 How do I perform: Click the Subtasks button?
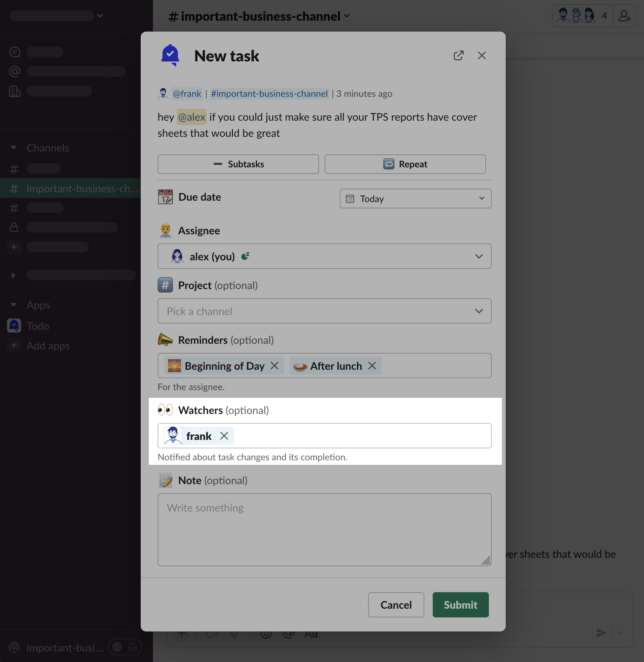(x=238, y=164)
